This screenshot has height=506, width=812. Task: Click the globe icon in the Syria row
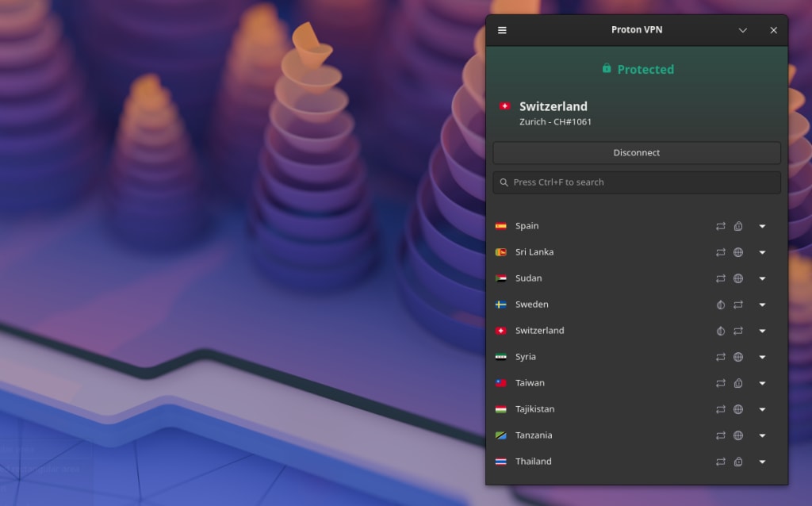point(738,357)
